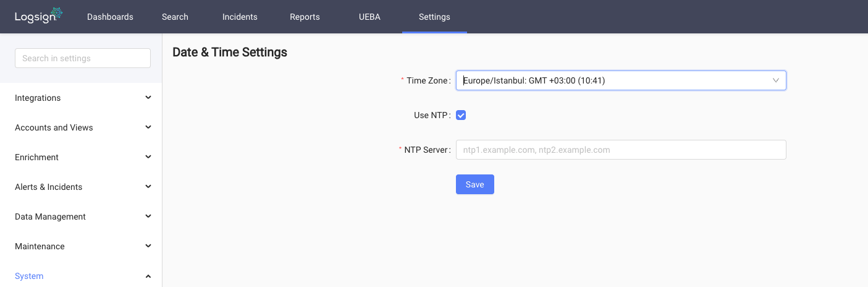The height and width of the screenshot is (287, 868).
Task: Open the UEBA tab
Action: click(x=369, y=17)
